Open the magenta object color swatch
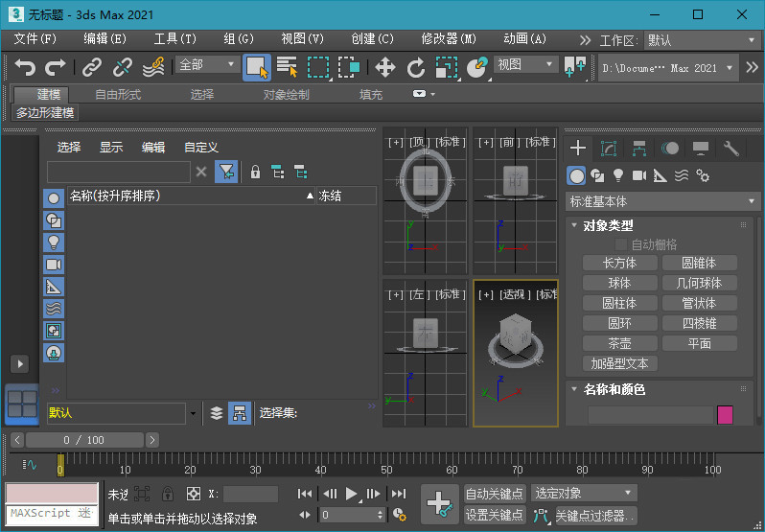This screenshot has height=532, width=765. [x=725, y=415]
